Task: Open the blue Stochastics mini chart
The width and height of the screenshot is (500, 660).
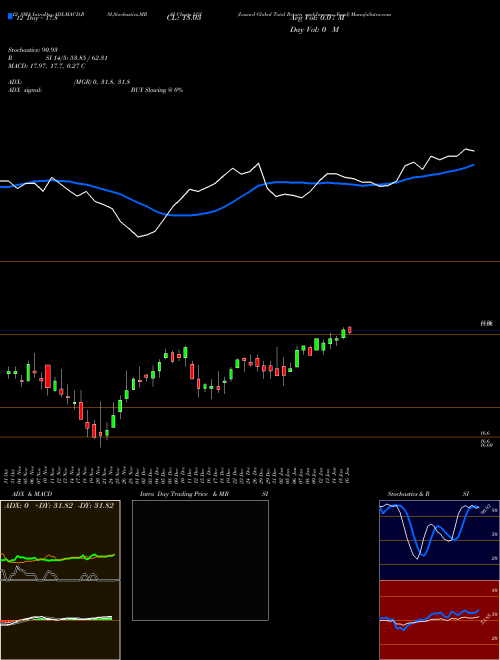Action: [439, 540]
